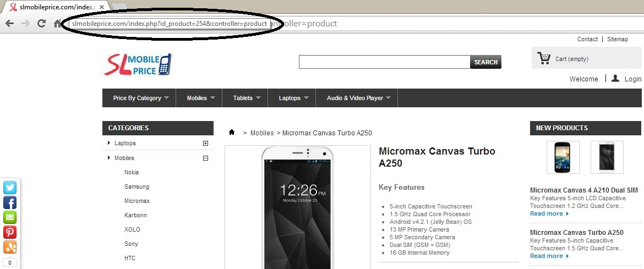Click the user icon beside Login

click(615, 78)
